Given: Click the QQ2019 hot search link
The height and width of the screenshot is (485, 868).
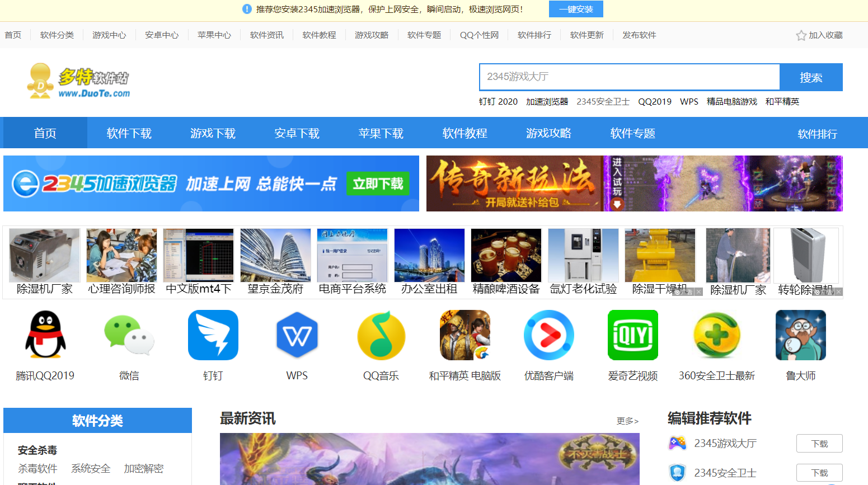Looking at the screenshot, I should [655, 102].
